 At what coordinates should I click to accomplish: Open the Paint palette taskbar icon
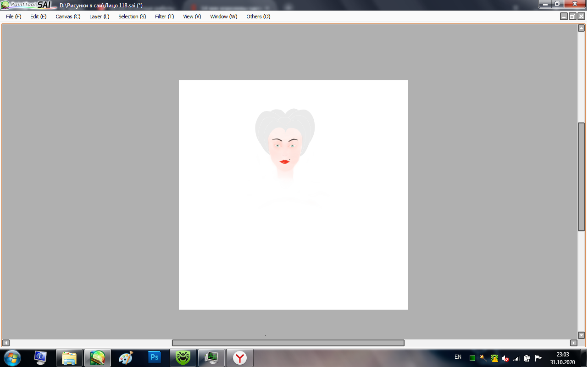[x=126, y=357]
